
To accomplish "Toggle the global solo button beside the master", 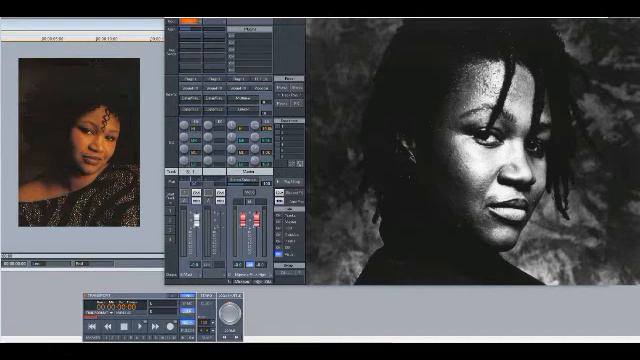I will tap(279, 192).
